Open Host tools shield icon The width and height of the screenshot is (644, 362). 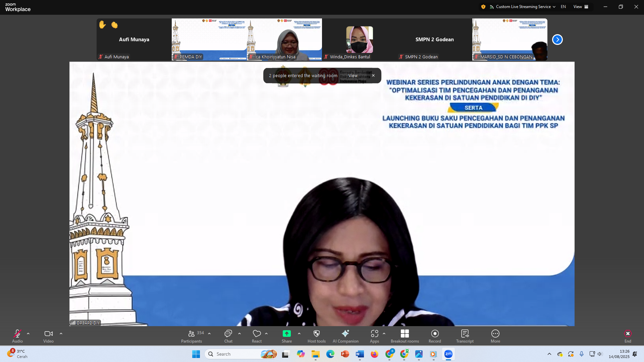pos(316,334)
